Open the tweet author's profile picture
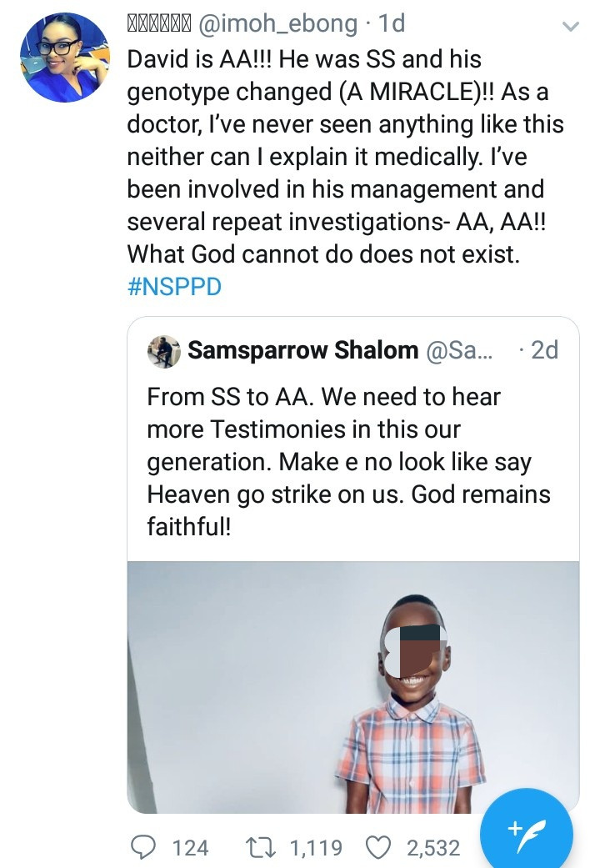 click(x=65, y=58)
